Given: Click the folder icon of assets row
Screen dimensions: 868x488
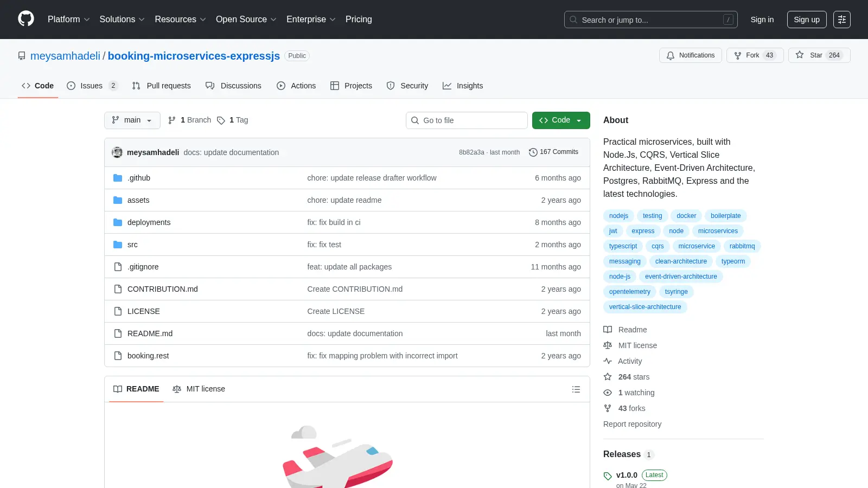Looking at the screenshot, I should pyautogui.click(x=118, y=200).
